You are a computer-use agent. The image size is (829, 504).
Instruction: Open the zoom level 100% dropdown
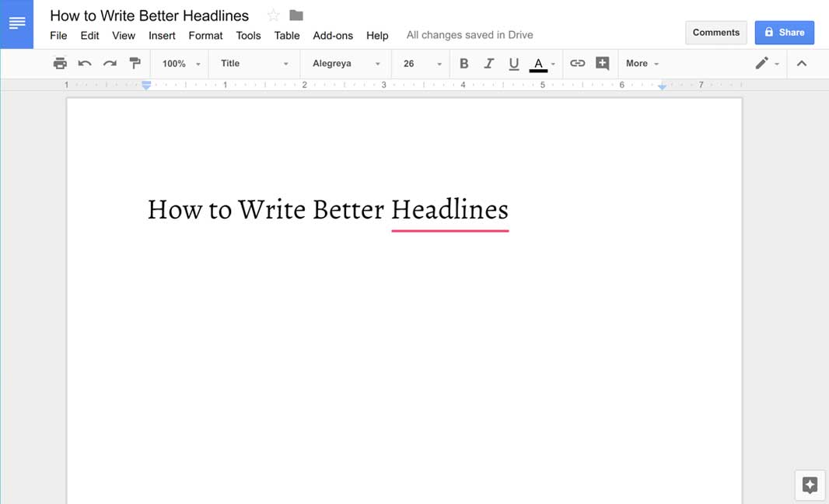tap(181, 64)
